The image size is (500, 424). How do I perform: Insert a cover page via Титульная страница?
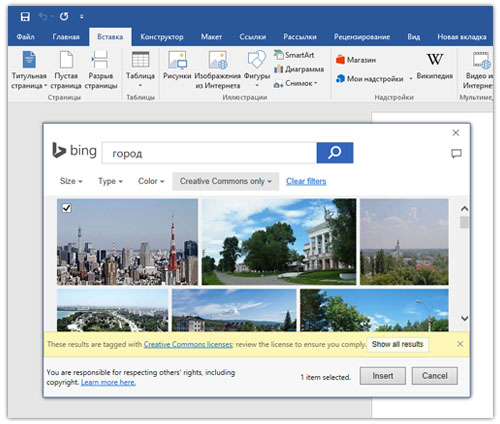[x=29, y=70]
